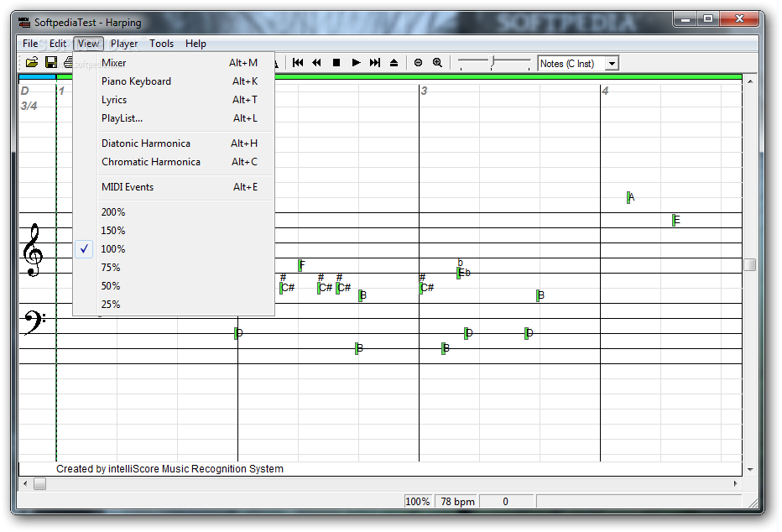This screenshot has width=782, height=532.
Task: Open PlayList... from the View menu
Action: tap(174, 118)
